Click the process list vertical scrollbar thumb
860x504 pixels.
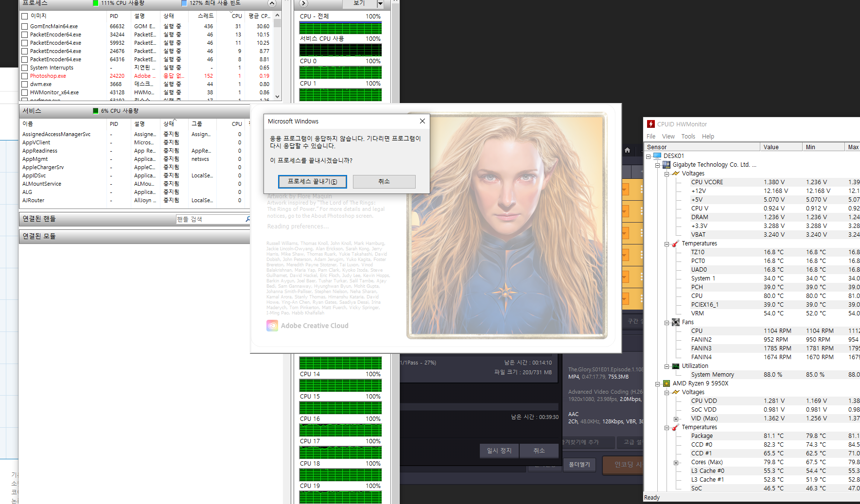coord(277,23)
